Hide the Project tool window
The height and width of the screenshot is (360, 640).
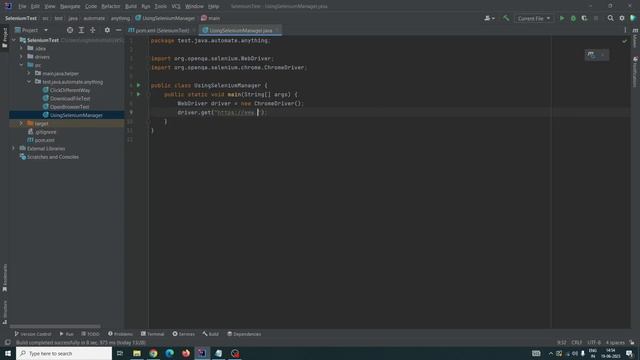tap(118, 30)
